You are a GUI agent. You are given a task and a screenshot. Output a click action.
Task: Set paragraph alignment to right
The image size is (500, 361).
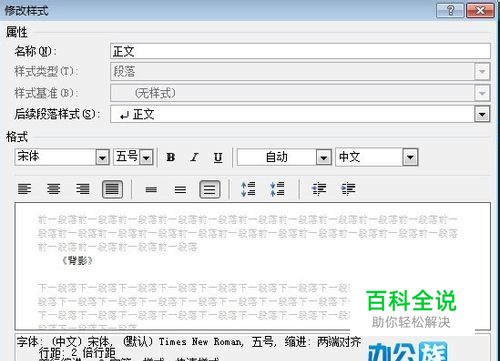click(83, 189)
